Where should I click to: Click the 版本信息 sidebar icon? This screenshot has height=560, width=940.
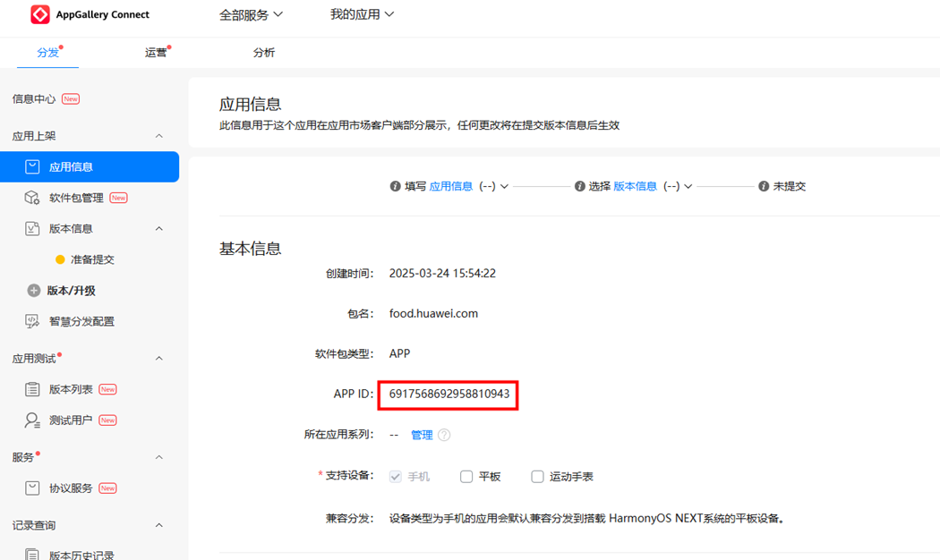coord(32,228)
